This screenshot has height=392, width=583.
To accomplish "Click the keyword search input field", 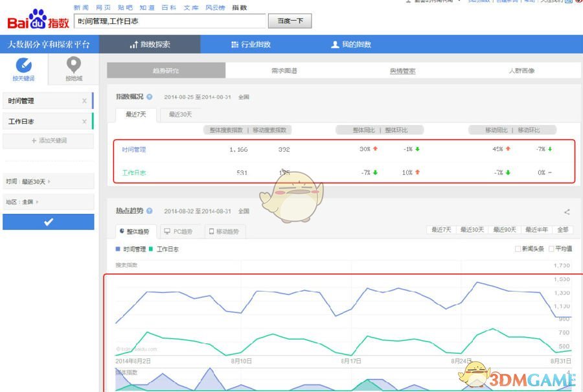I will coord(170,21).
